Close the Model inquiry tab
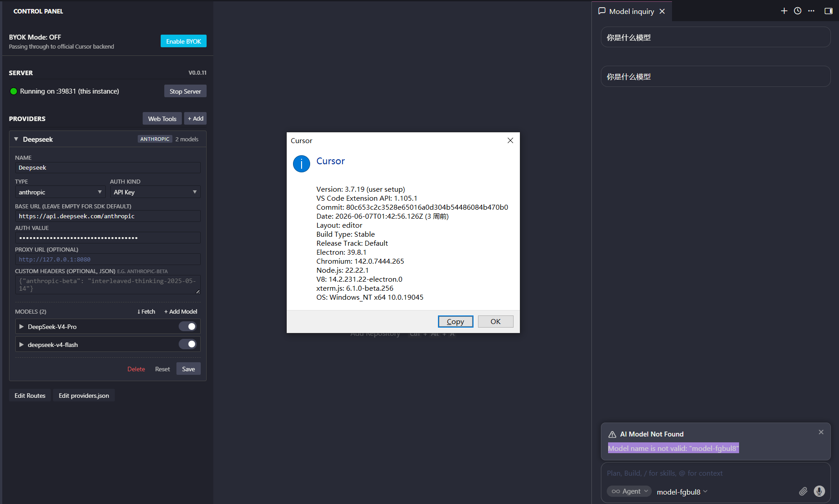 point(662,11)
